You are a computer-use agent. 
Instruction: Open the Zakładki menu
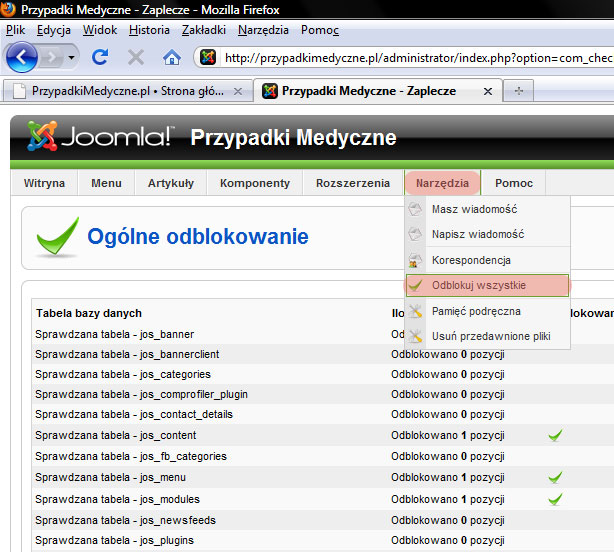(x=204, y=30)
